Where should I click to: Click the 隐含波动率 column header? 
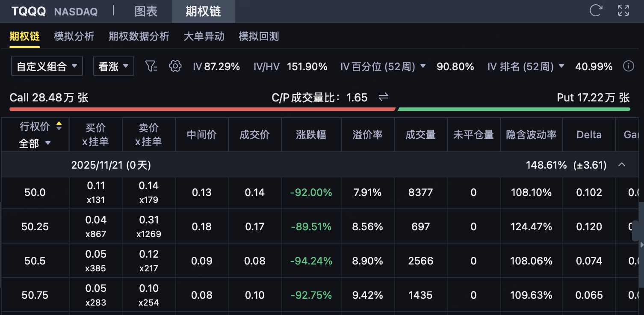coord(531,135)
